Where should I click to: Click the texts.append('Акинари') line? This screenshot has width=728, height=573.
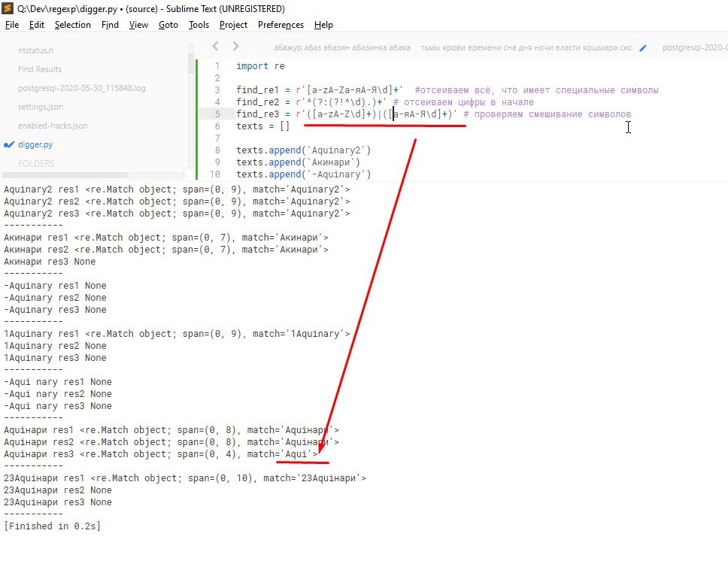click(x=298, y=162)
